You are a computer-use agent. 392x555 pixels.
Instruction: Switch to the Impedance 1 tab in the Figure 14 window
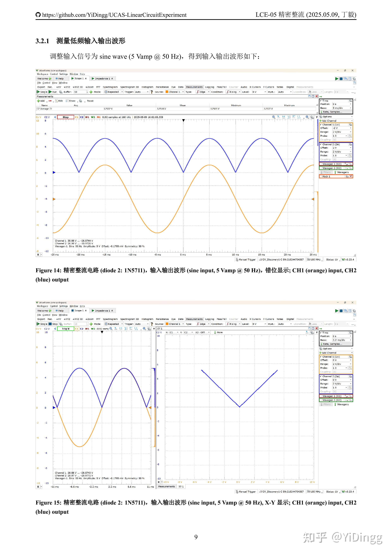102,79
